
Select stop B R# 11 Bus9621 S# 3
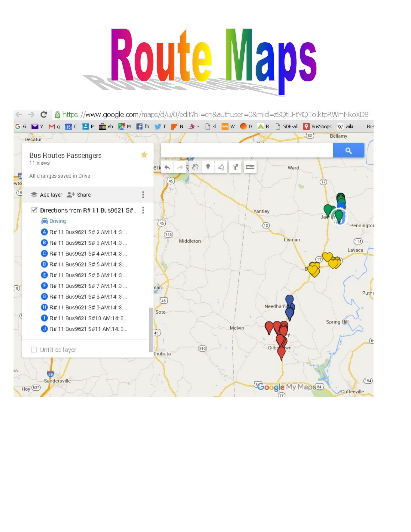pyautogui.click(x=84, y=243)
